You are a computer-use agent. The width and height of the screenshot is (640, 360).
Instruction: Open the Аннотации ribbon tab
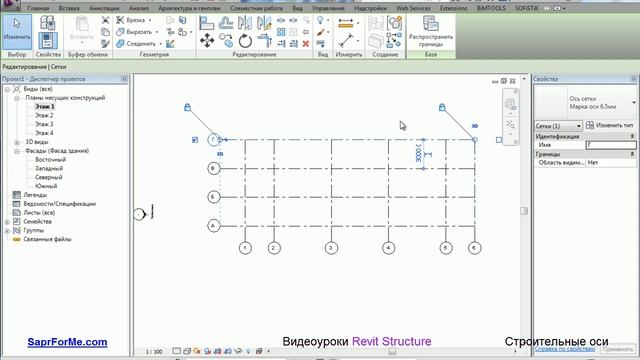[x=104, y=8]
